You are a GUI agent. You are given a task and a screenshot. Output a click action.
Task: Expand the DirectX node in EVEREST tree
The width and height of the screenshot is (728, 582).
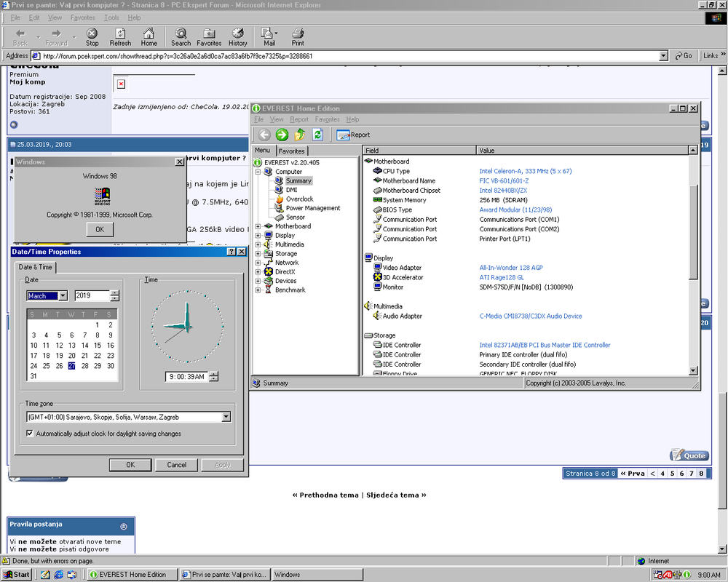[258, 272]
